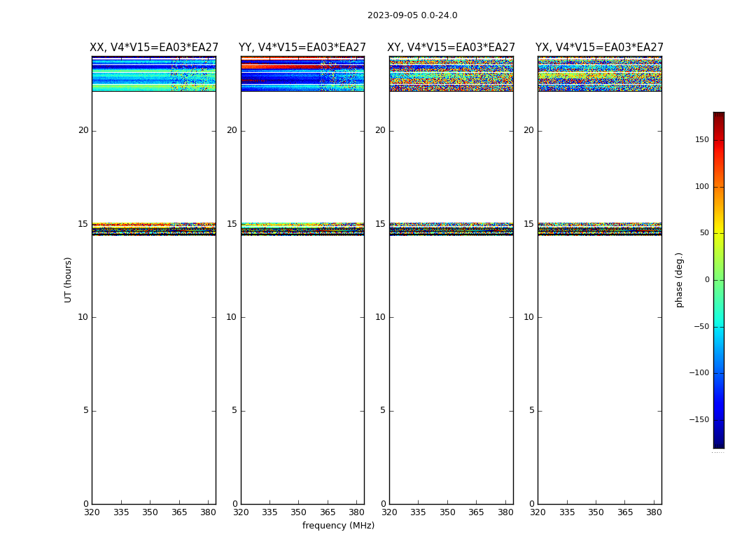Click 320 frequency tick under YX plot

point(538,512)
